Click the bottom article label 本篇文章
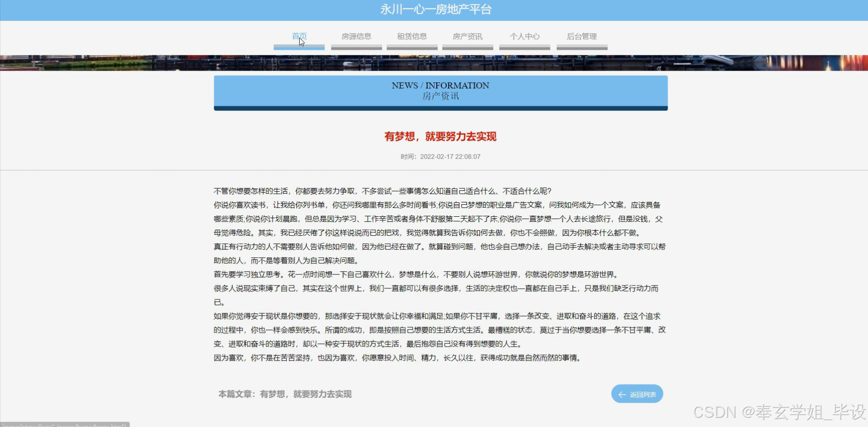 (235, 394)
